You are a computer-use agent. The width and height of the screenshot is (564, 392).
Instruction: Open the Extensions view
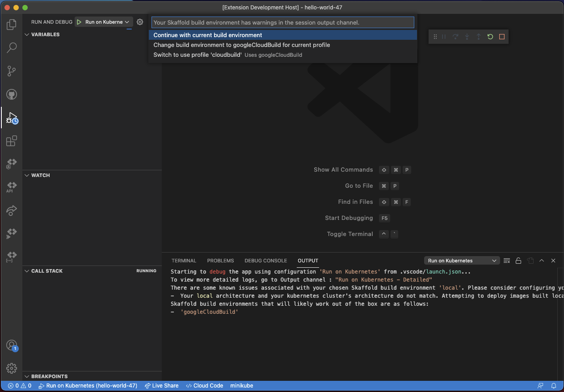(x=12, y=141)
